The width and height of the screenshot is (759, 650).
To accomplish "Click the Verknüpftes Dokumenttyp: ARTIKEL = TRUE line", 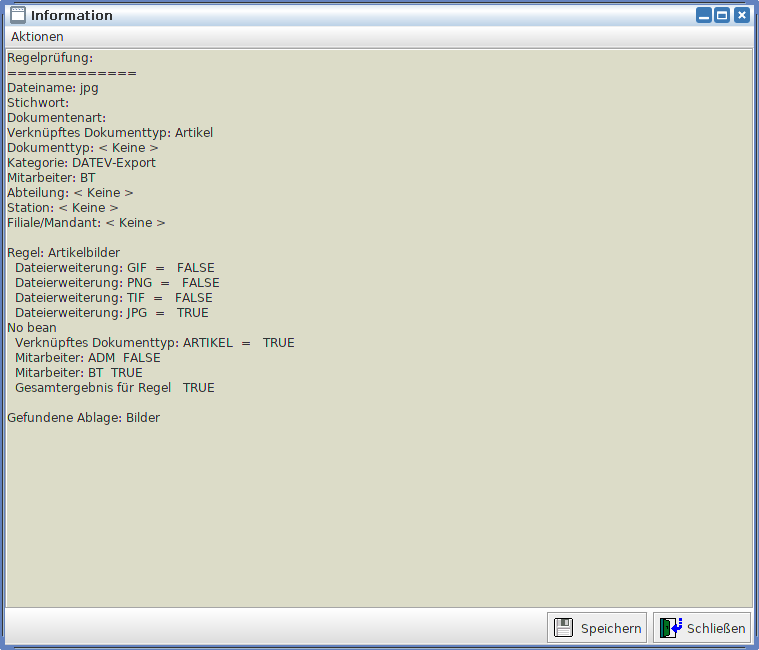I will click(154, 343).
